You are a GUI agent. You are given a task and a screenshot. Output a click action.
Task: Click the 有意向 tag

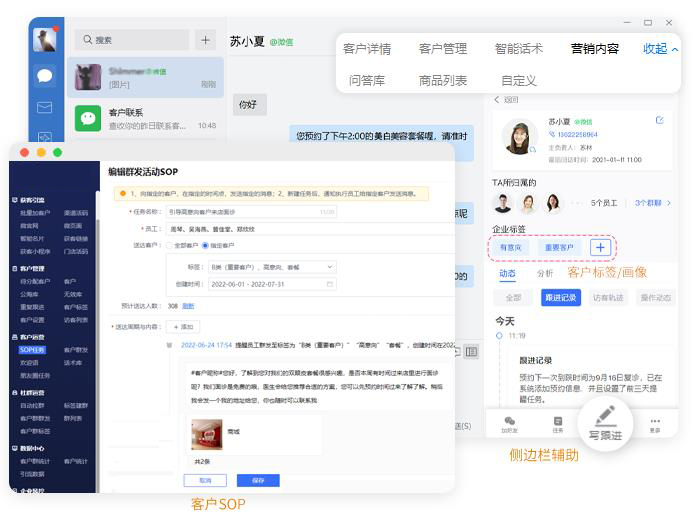510,247
